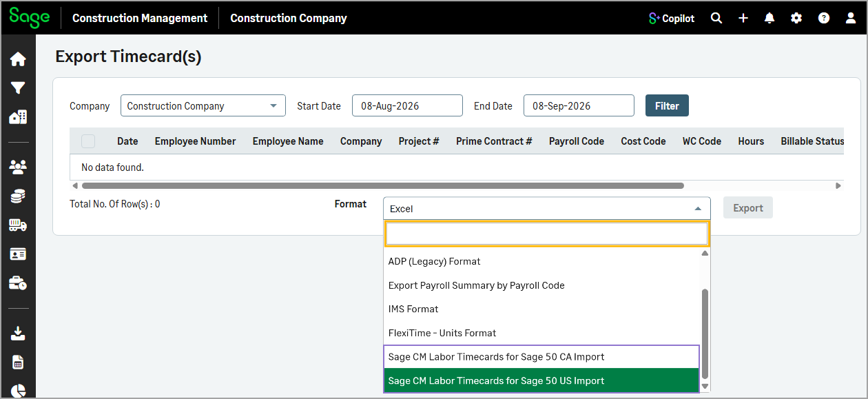Open the download tray sidebar icon

(x=18, y=334)
